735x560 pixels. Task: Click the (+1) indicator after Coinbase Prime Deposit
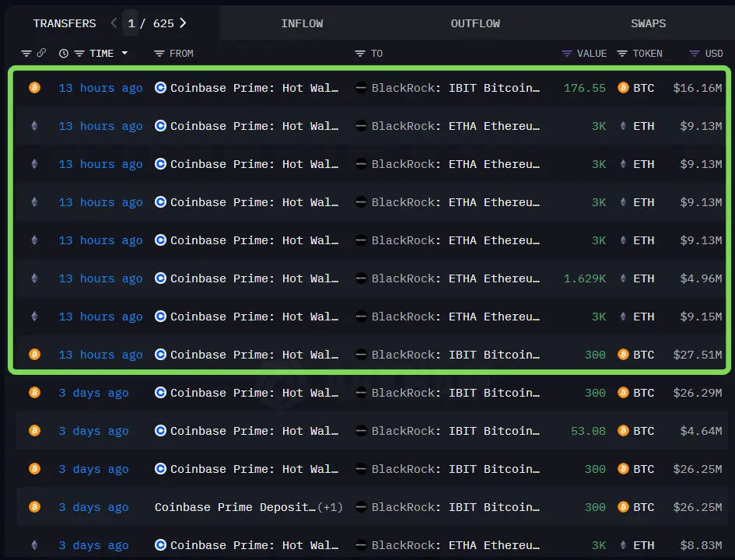click(x=330, y=507)
